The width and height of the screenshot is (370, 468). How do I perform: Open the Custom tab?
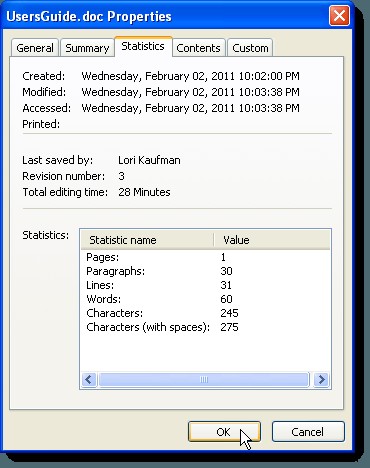point(250,48)
